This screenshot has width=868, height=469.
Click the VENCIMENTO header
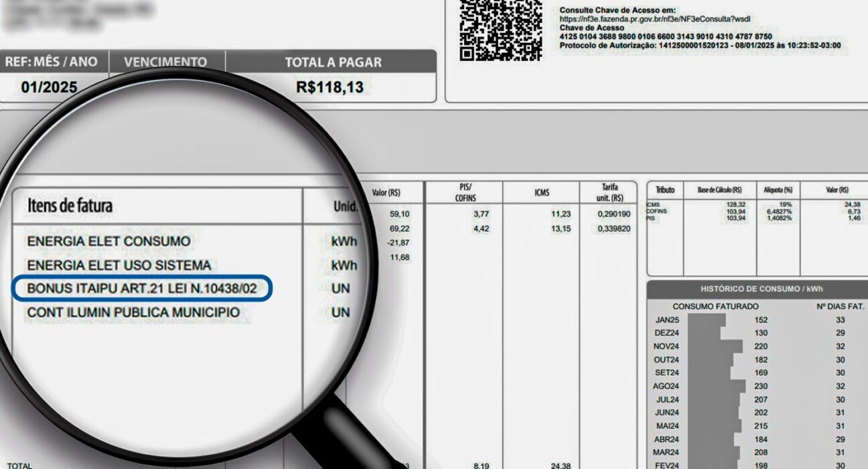(x=165, y=62)
